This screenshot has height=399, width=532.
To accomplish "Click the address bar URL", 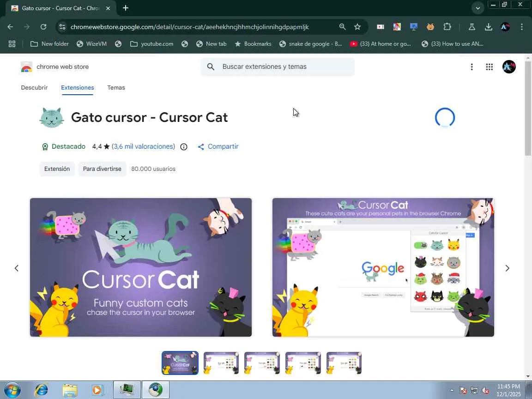I will [190, 27].
